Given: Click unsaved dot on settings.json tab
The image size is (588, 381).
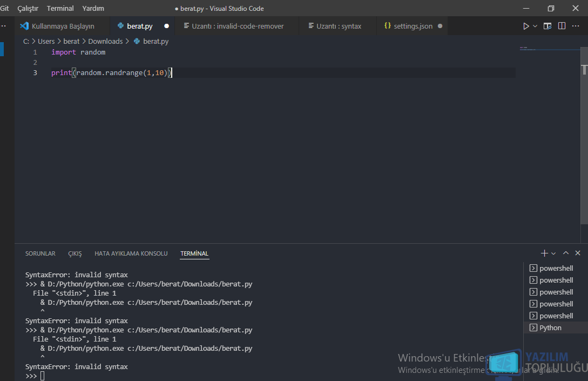Looking at the screenshot, I should pyautogui.click(x=440, y=26).
